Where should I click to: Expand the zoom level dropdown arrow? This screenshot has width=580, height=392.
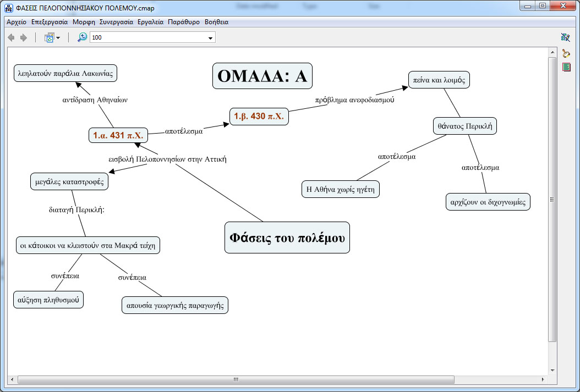(210, 38)
